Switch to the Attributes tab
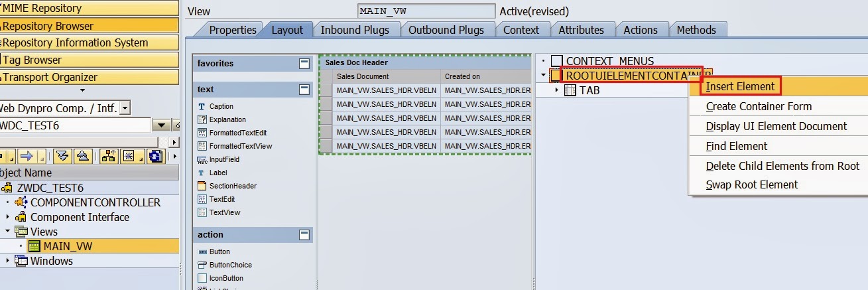The height and width of the screenshot is (290, 868). click(581, 30)
